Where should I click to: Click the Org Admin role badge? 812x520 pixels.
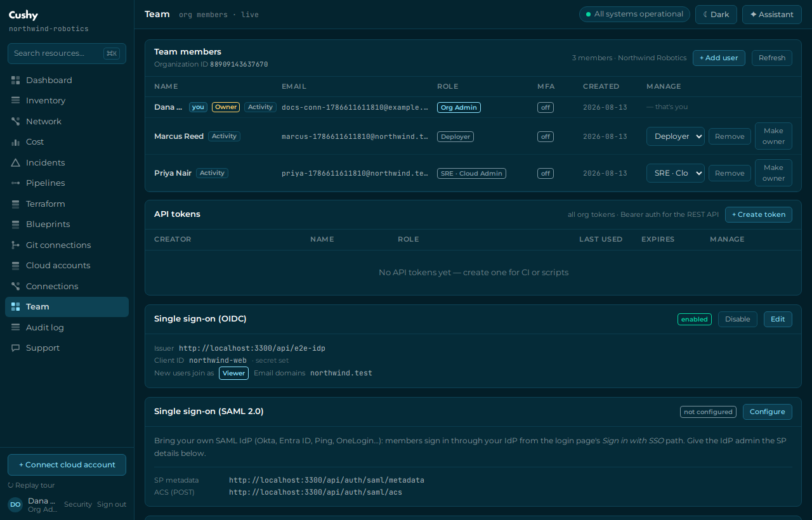click(459, 107)
